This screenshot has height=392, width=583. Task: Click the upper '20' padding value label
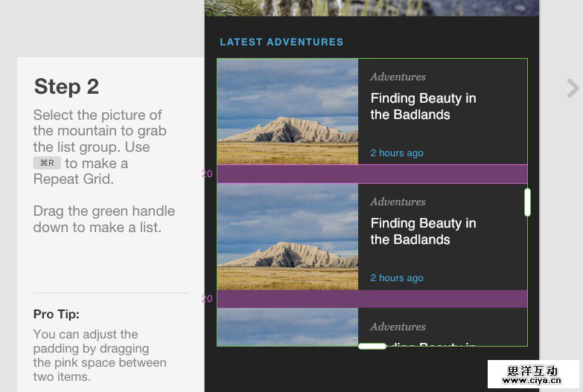click(207, 174)
